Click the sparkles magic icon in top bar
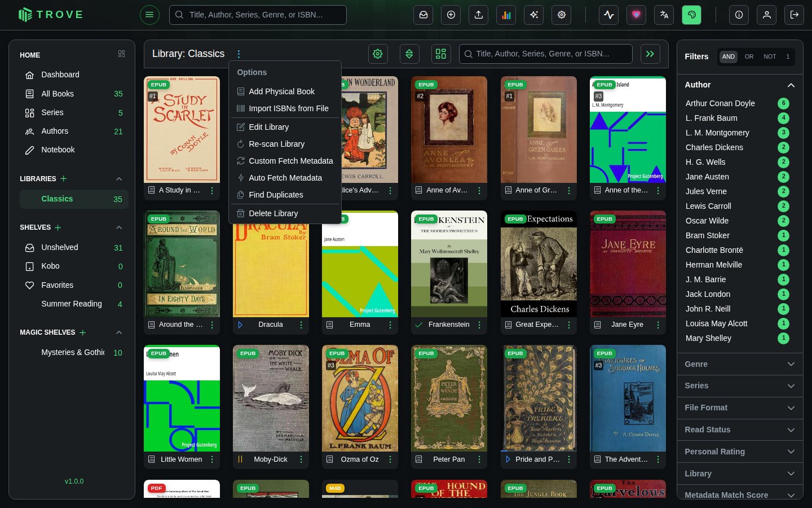812x508 pixels. [534, 15]
